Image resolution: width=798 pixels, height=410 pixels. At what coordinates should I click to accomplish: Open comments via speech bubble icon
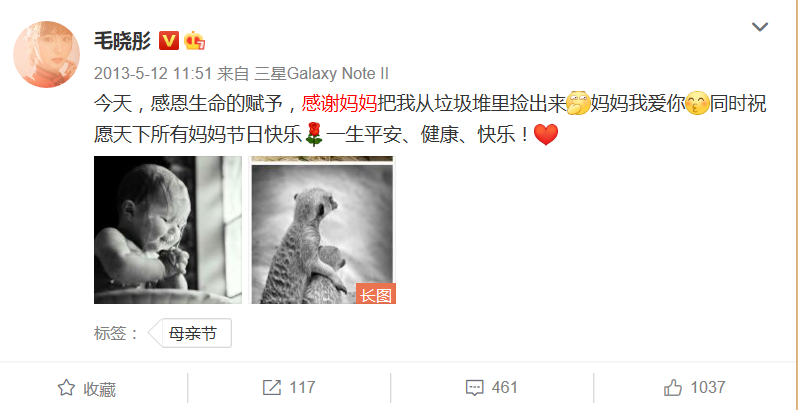coord(474,388)
